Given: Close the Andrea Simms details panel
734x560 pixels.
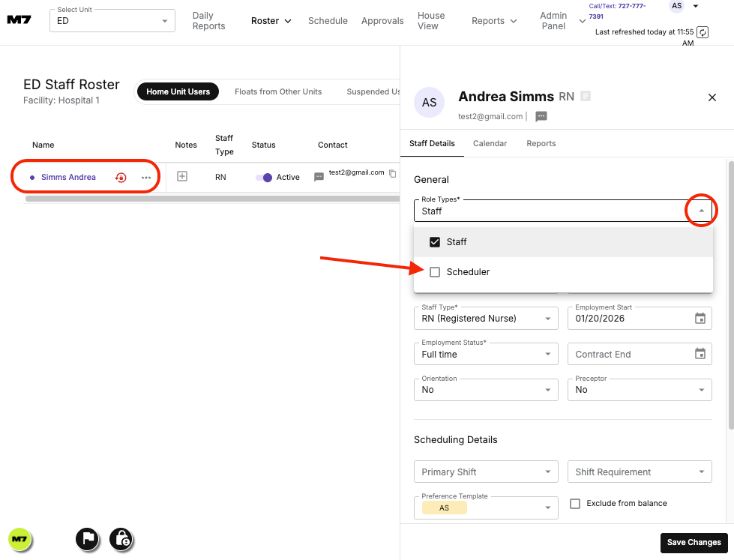Looking at the screenshot, I should coord(712,97).
